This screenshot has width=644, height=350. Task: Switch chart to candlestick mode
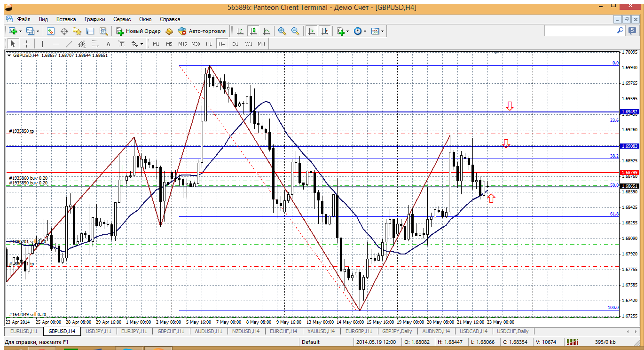253,31
